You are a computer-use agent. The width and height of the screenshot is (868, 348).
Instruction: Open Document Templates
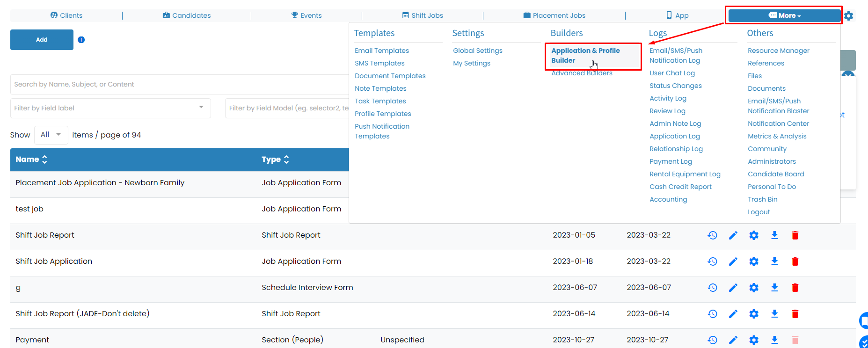pos(390,76)
